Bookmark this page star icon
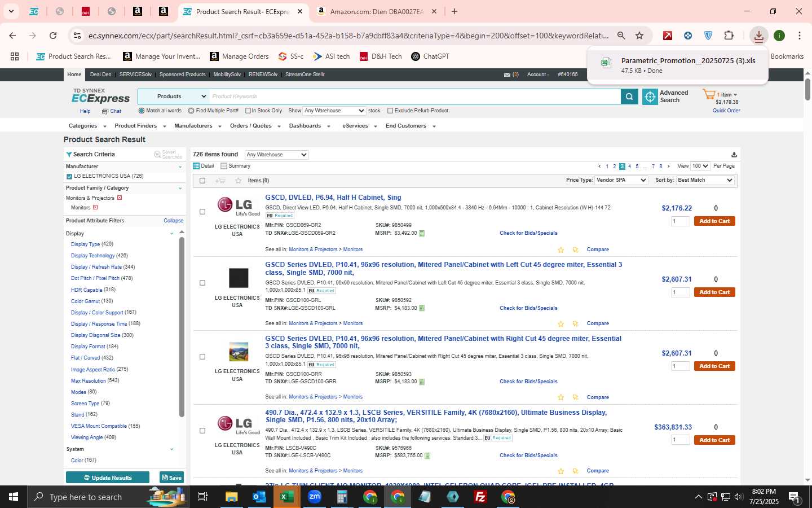This screenshot has height=508, width=812. (639, 36)
